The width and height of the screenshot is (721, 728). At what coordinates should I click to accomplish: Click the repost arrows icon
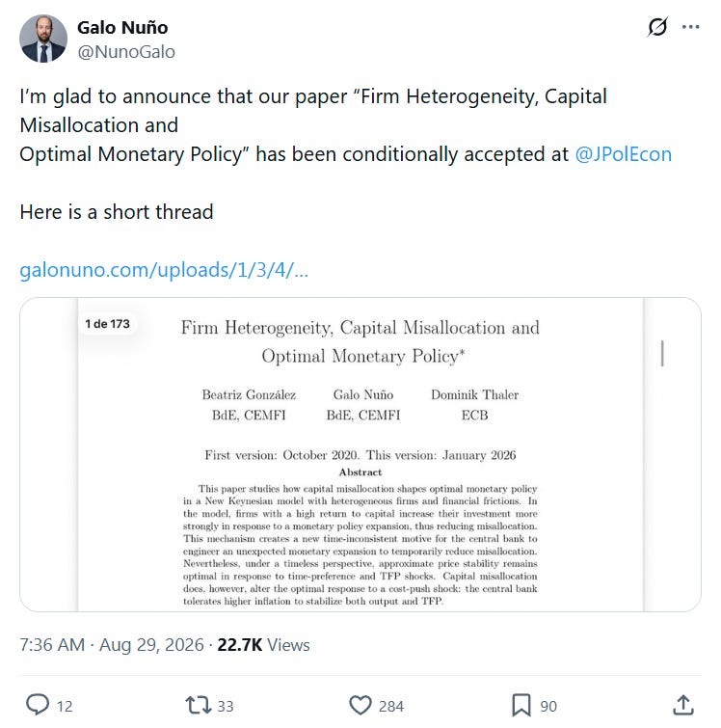tap(199, 705)
